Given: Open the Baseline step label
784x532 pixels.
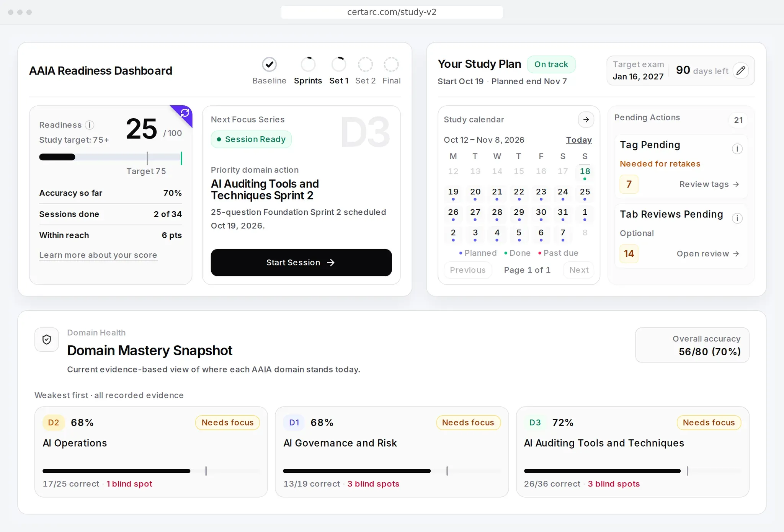Looking at the screenshot, I should point(269,81).
